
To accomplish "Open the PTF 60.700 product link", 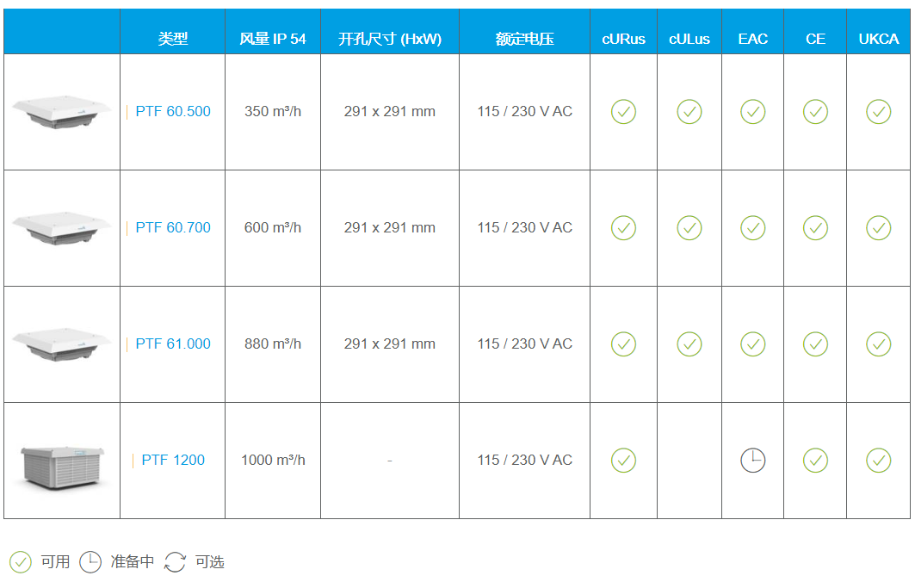I will click(173, 228).
